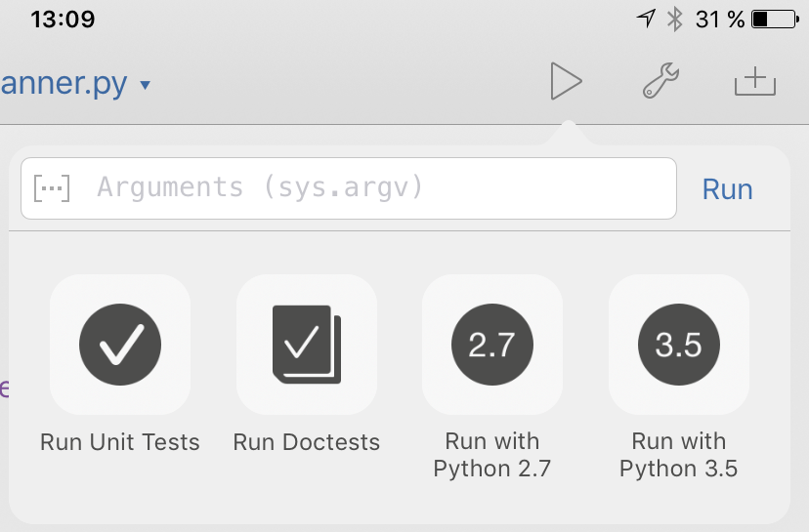Image resolution: width=809 pixels, height=532 pixels.
Task: Select the 3.5 Python version icon
Action: coord(679,345)
